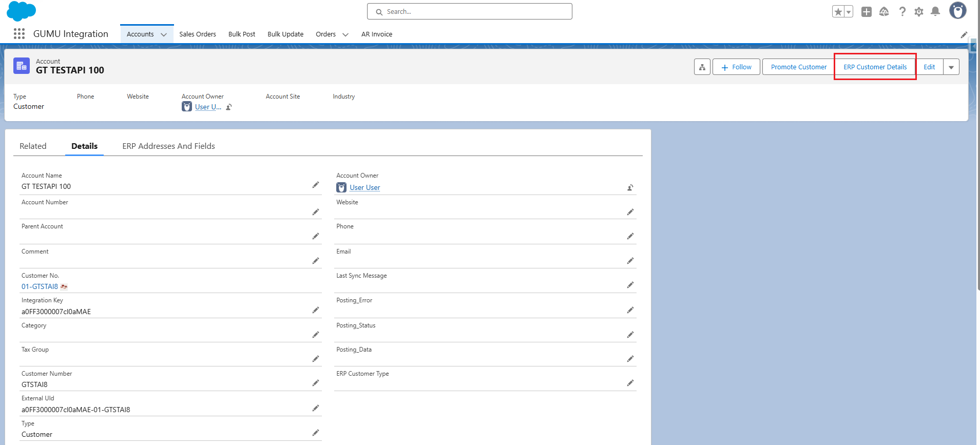The height and width of the screenshot is (445, 980).
Task: Change owner icon in Details section
Action: 630,187
